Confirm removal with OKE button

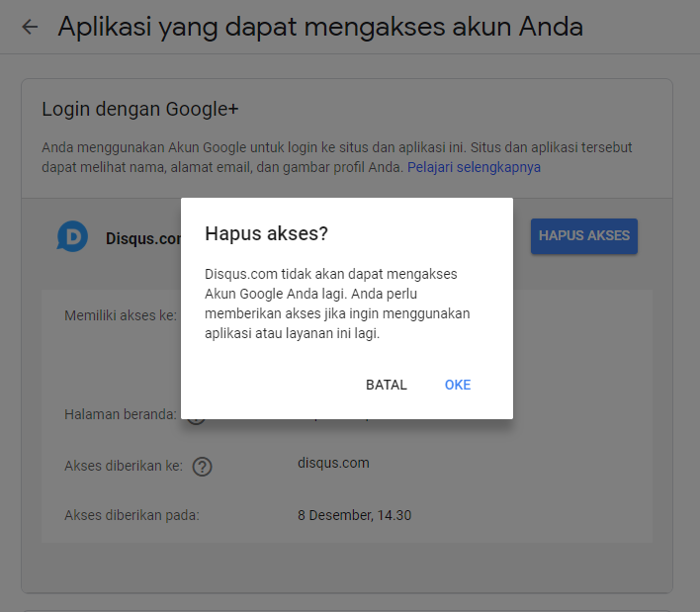458,385
